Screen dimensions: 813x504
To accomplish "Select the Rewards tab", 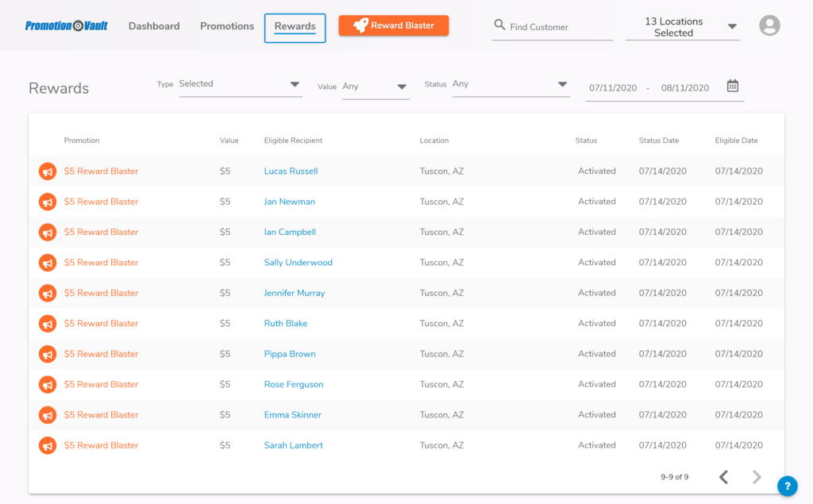I will coord(295,28).
